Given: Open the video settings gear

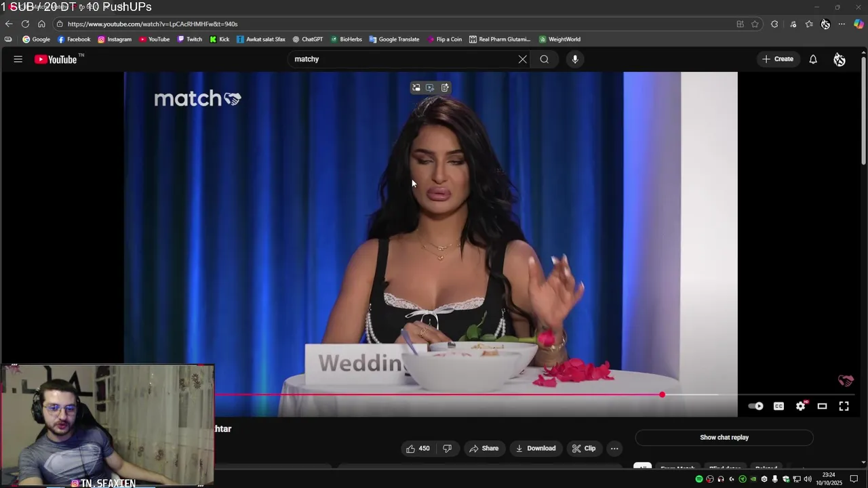Looking at the screenshot, I should pyautogui.click(x=801, y=406).
